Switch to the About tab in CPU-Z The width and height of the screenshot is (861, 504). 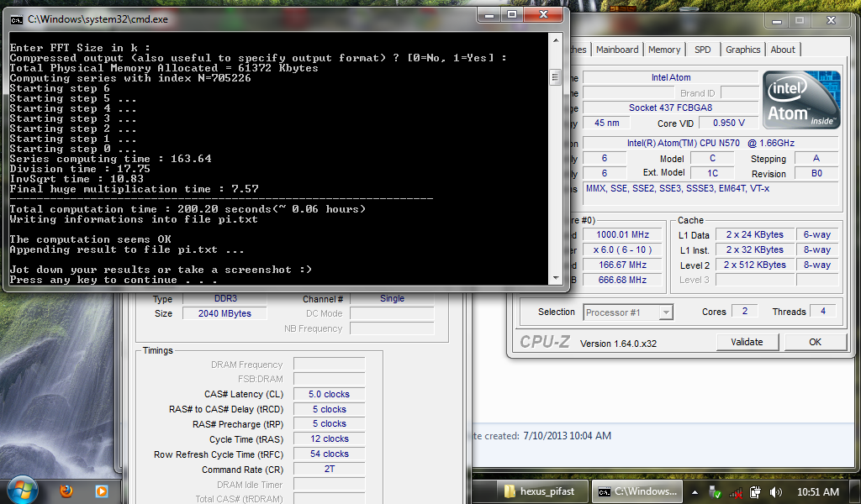click(783, 50)
